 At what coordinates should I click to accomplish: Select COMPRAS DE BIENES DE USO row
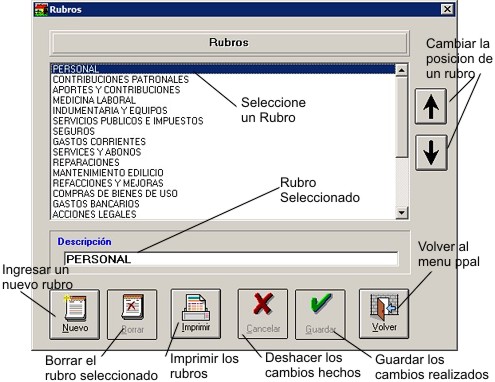click(223, 193)
